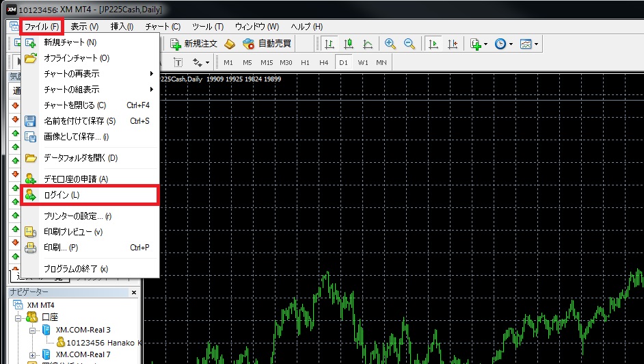This screenshot has height=364, width=644.
Task: Close the ナビゲーター panel
Action: (134, 292)
